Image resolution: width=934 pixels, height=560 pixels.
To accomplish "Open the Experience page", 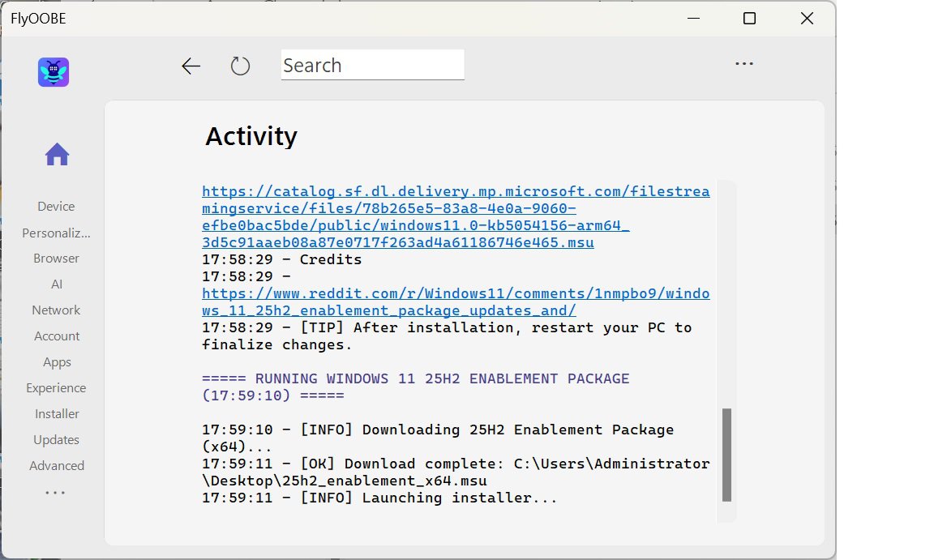I will [56, 388].
